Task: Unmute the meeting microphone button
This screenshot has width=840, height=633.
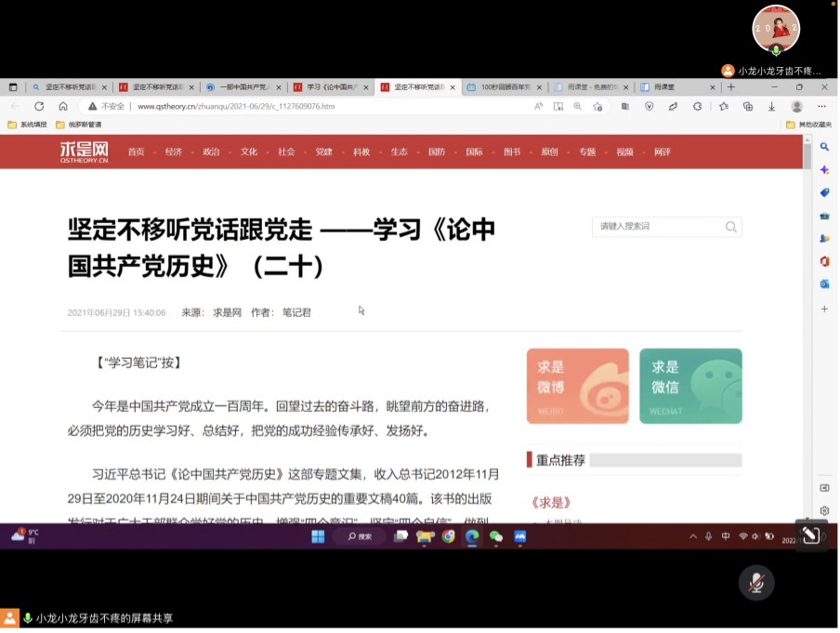Action: 755,583
